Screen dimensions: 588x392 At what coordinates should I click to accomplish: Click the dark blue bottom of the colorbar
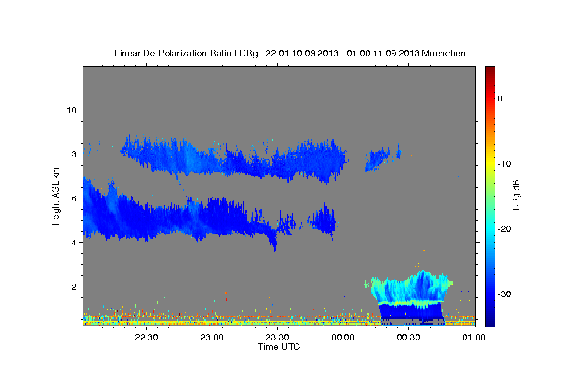click(x=490, y=321)
